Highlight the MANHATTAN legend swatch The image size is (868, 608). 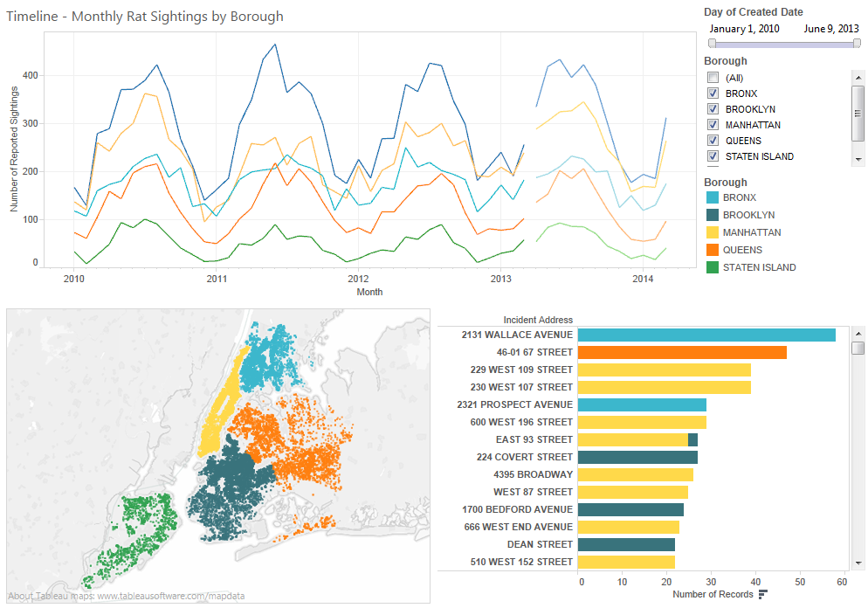pyautogui.click(x=712, y=232)
